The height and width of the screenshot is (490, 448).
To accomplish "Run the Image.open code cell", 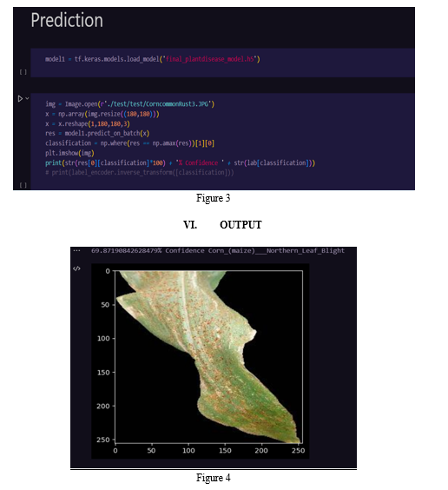I will (x=20, y=99).
